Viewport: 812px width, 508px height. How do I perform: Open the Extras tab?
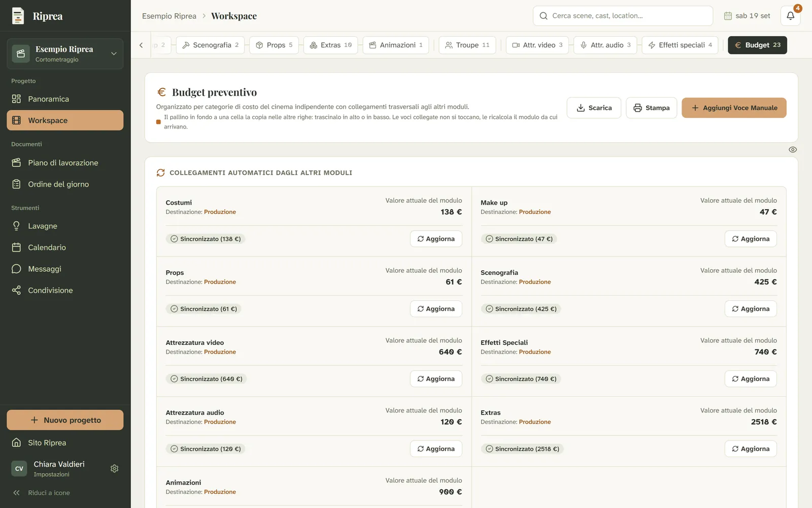330,45
